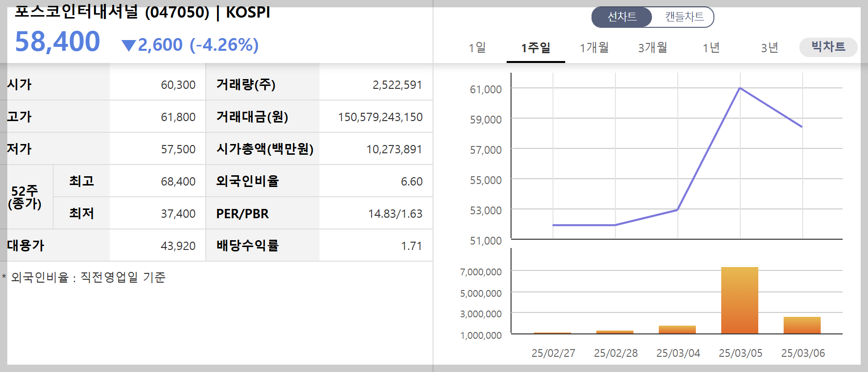Select the 3개월 period tab
The image size is (868, 372).
pyautogui.click(x=653, y=47)
